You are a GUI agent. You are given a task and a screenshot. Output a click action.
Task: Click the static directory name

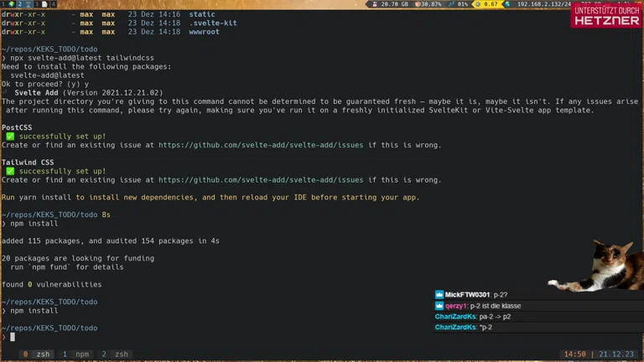[201, 14]
